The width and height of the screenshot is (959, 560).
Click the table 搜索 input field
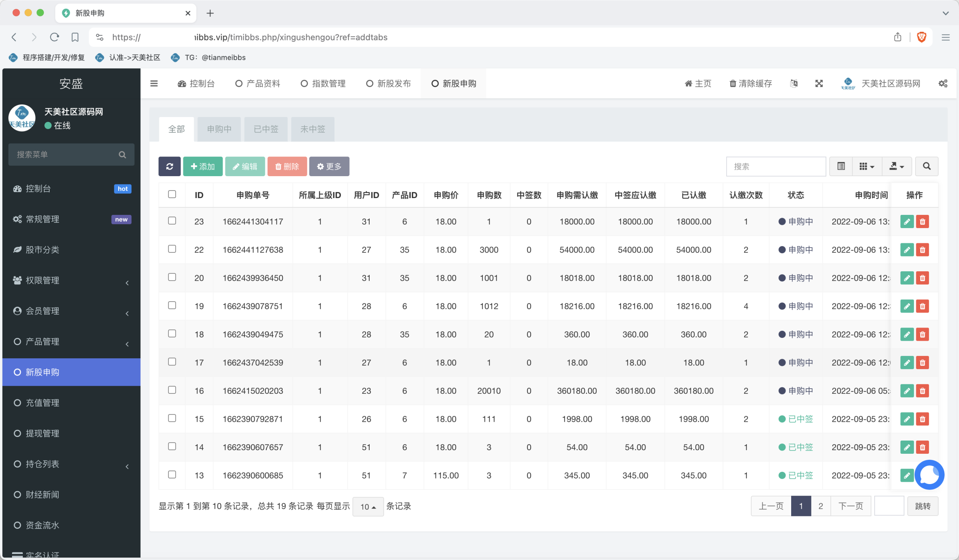coord(776,167)
